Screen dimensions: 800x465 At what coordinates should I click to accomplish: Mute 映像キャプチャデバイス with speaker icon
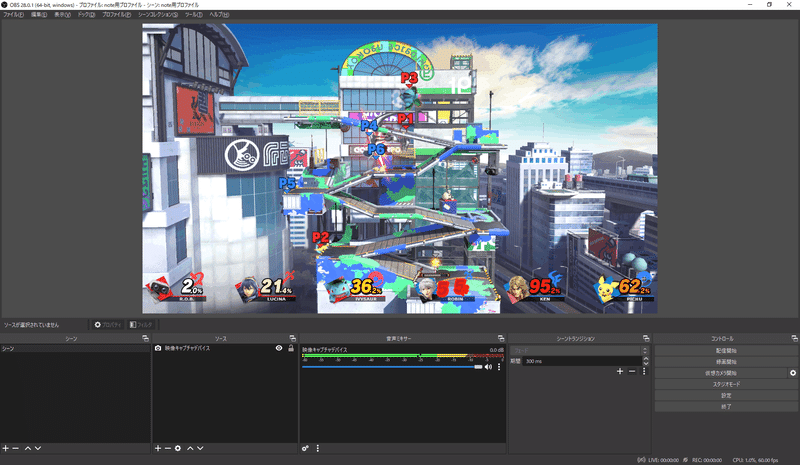coord(489,367)
